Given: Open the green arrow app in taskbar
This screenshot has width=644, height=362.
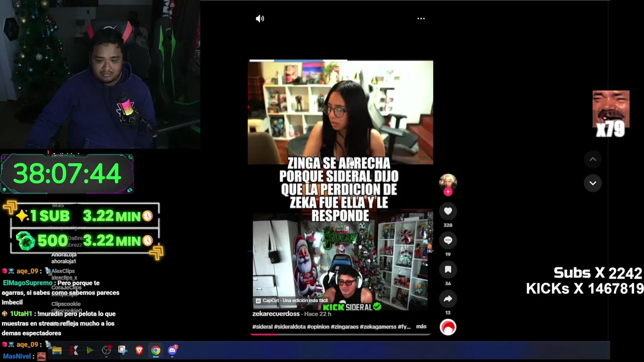Looking at the screenshot, I should pos(90,350).
